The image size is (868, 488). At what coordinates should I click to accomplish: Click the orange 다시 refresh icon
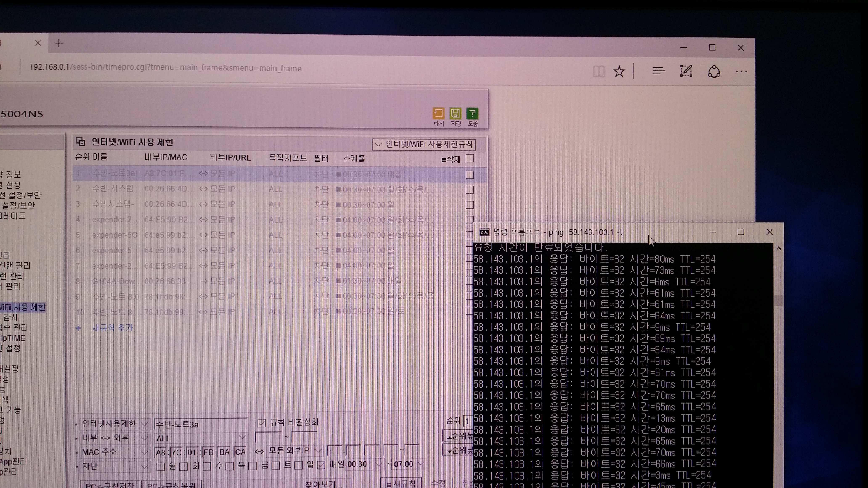[438, 113]
